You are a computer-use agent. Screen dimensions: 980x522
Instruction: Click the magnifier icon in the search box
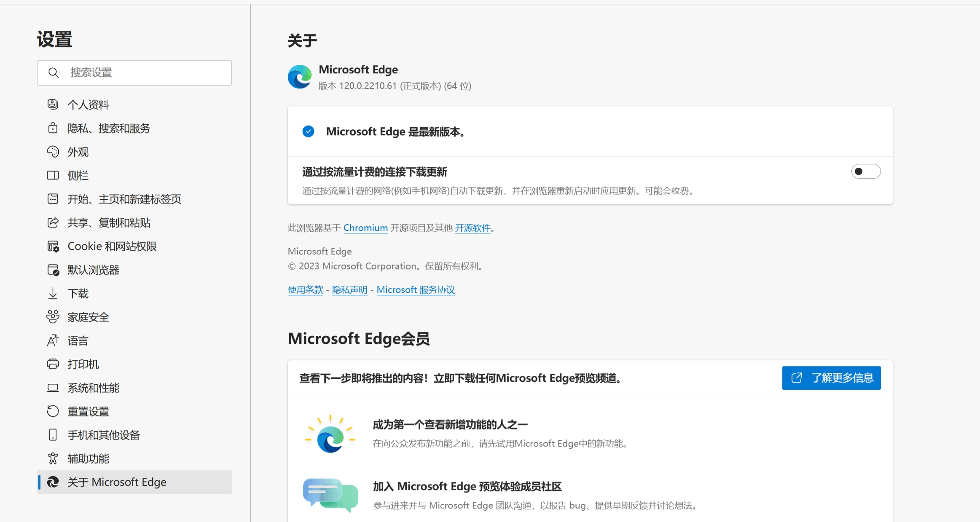click(54, 73)
